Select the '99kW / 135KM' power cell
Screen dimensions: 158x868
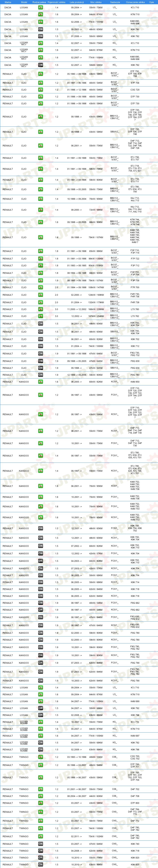(96, 259)
